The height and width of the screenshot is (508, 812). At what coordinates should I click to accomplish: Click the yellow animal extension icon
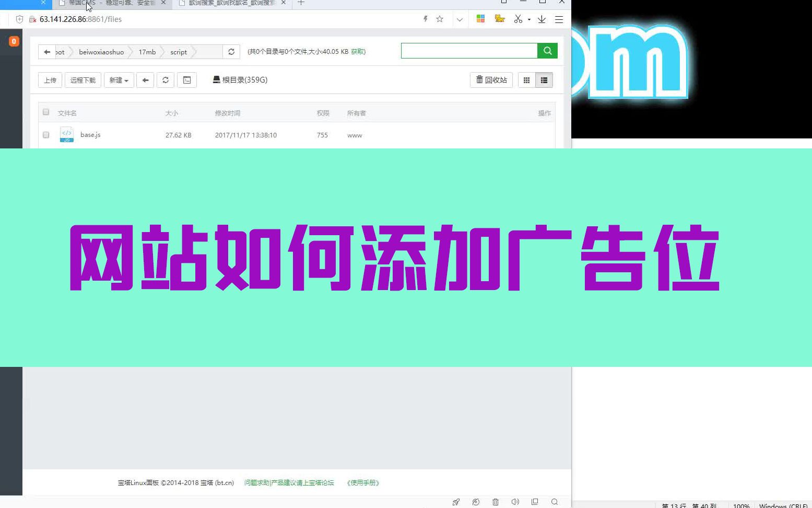(500, 19)
